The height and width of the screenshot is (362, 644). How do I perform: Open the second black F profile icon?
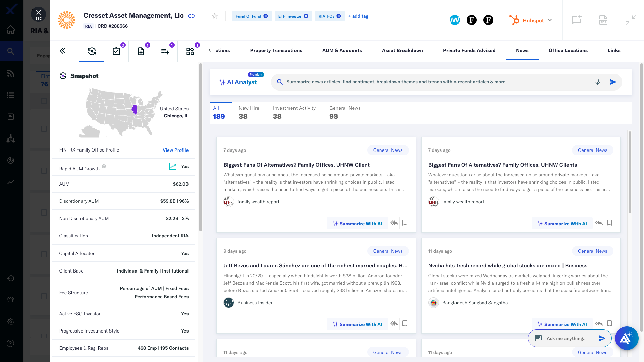[488, 20]
